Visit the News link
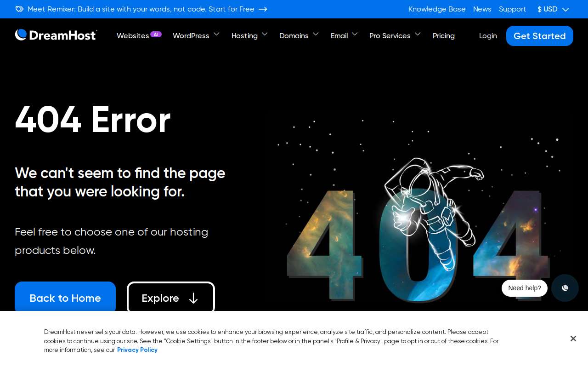Screen dimensions: 588x368 pyautogui.click(x=482, y=9)
